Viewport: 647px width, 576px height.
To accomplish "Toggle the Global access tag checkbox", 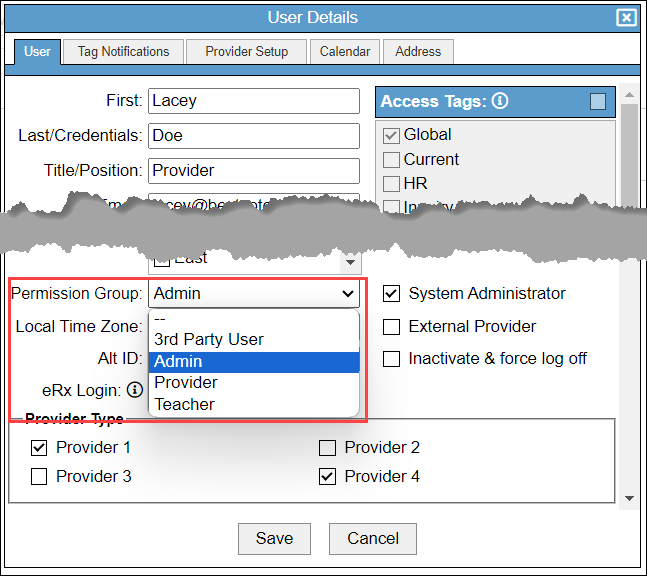I will coord(391,135).
